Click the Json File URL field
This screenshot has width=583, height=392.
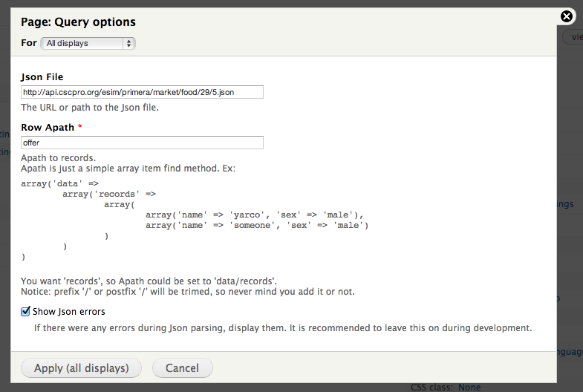click(x=142, y=92)
